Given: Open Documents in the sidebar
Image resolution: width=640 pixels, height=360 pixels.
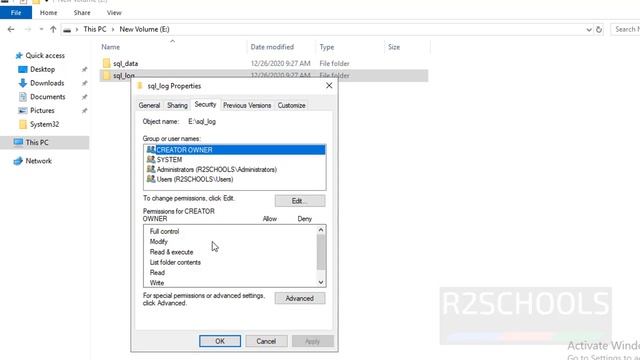Looking at the screenshot, I should pyautogui.click(x=48, y=97).
